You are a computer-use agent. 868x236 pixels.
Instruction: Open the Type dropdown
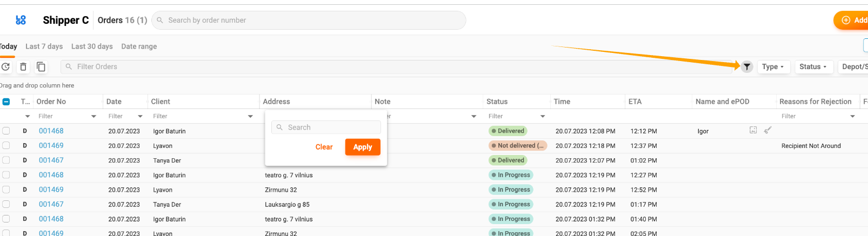(773, 67)
